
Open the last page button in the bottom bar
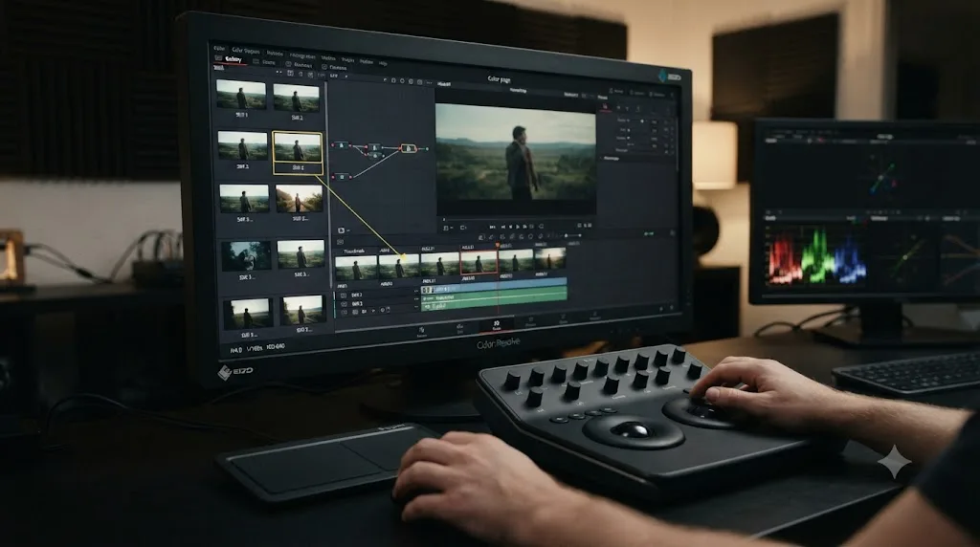tap(594, 316)
